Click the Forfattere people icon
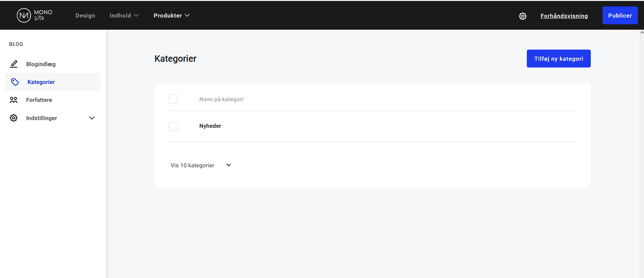The width and height of the screenshot is (644, 278). pos(13,100)
